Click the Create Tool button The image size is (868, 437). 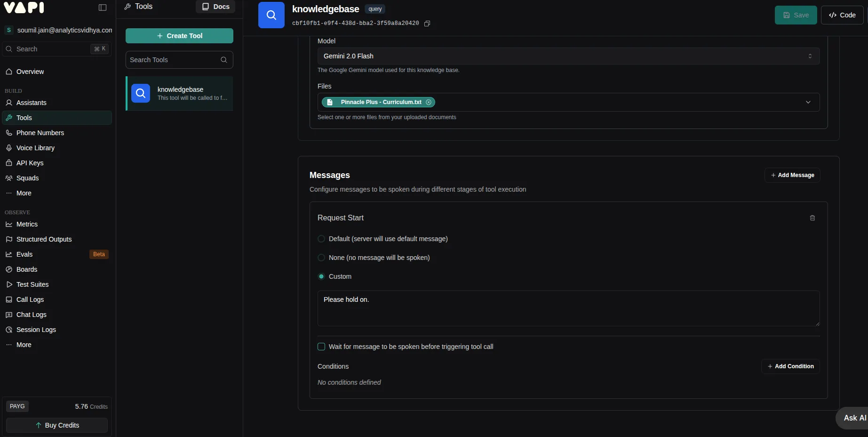179,36
